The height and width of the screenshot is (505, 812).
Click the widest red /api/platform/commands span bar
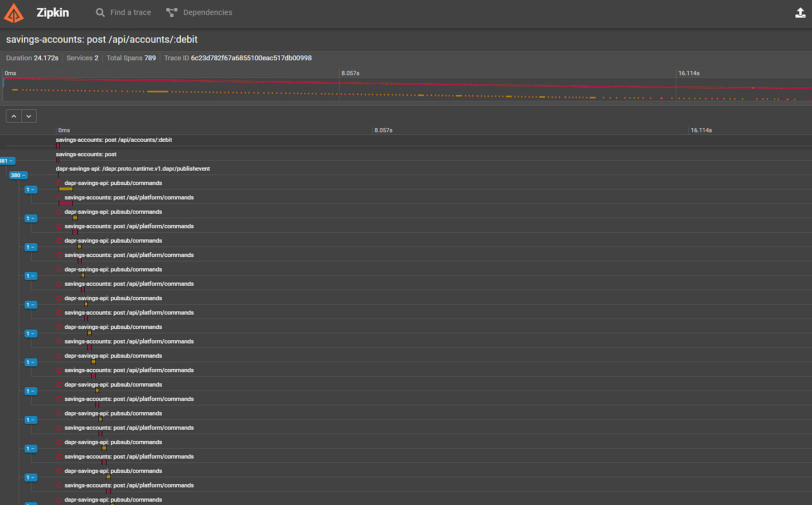point(66,204)
